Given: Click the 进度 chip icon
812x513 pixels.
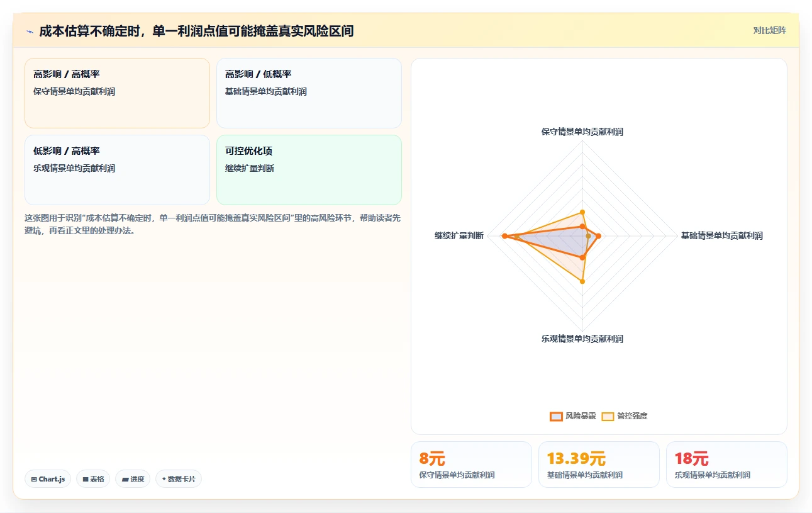Looking at the screenshot, I should click(x=125, y=480).
